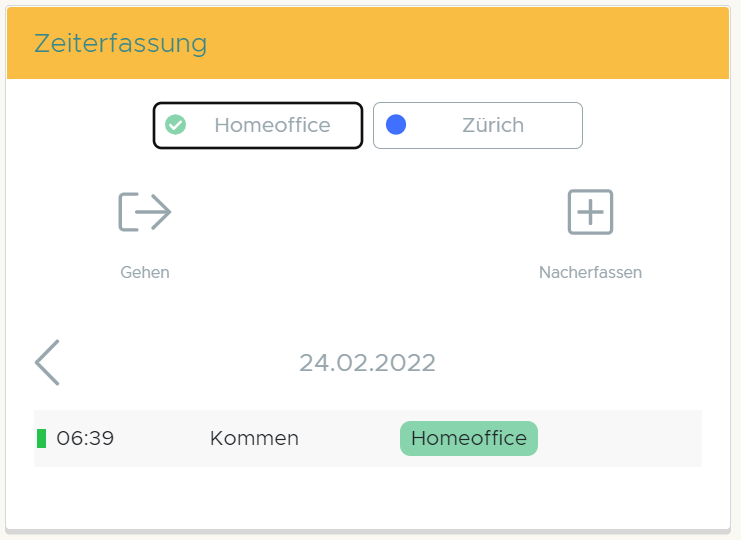The height and width of the screenshot is (540, 741).
Task: Switch location to Zürich
Action: (x=477, y=125)
